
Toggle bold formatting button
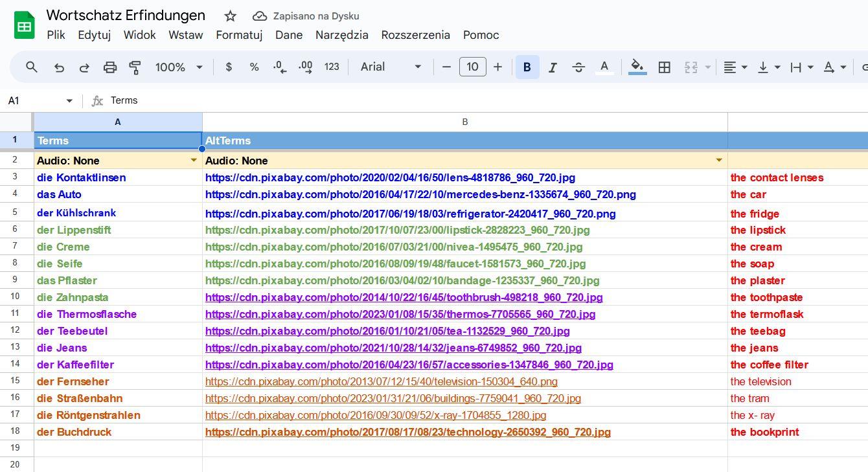click(527, 67)
